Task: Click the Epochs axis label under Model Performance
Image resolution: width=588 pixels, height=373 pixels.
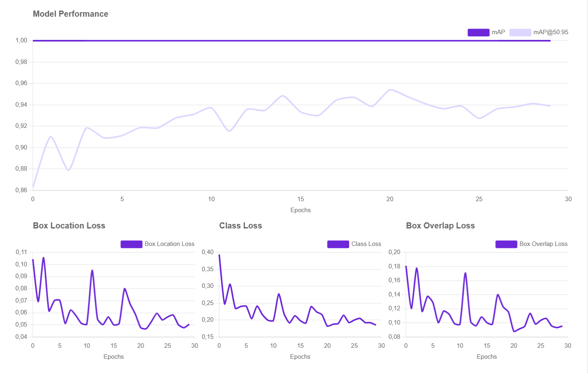Action: [x=300, y=210]
